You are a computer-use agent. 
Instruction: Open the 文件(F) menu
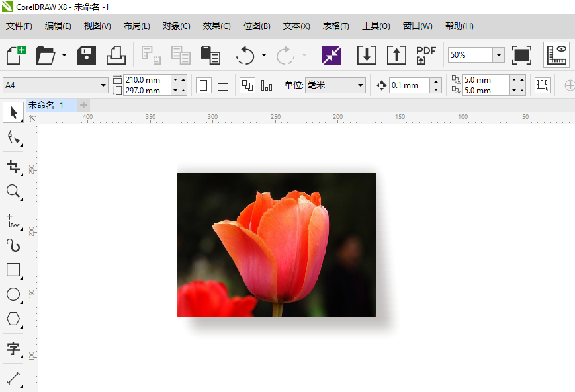[x=19, y=26]
